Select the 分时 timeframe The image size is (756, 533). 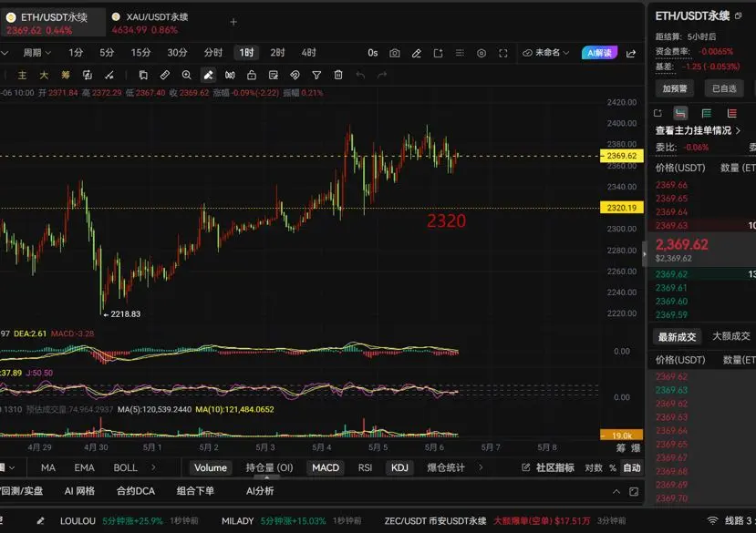click(213, 53)
